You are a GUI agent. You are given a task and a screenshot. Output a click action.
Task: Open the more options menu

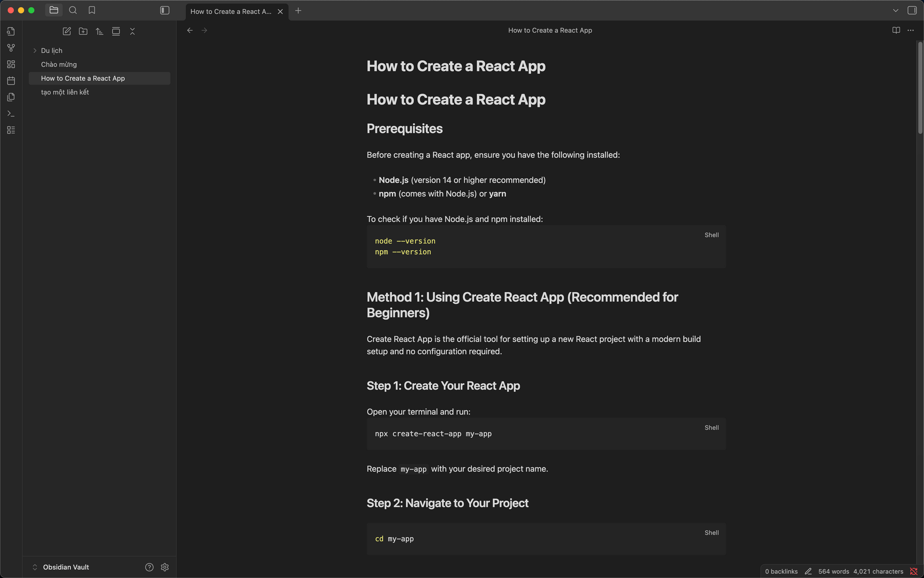coord(911,30)
